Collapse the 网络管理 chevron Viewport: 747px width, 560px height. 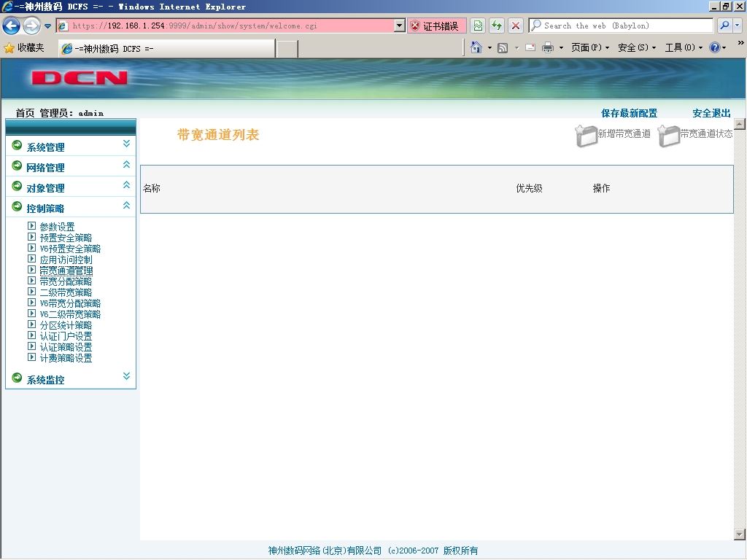pos(126,165)
